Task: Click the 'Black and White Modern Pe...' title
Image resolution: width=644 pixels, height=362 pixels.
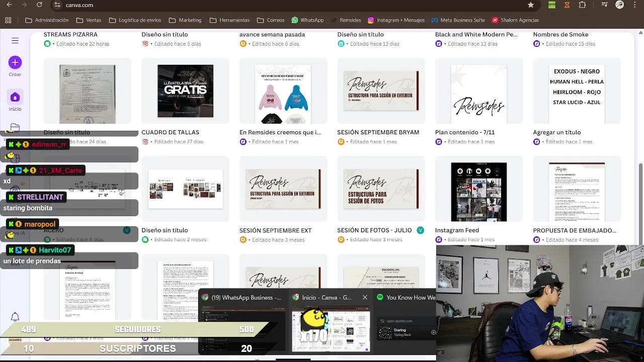Action: 476,35
